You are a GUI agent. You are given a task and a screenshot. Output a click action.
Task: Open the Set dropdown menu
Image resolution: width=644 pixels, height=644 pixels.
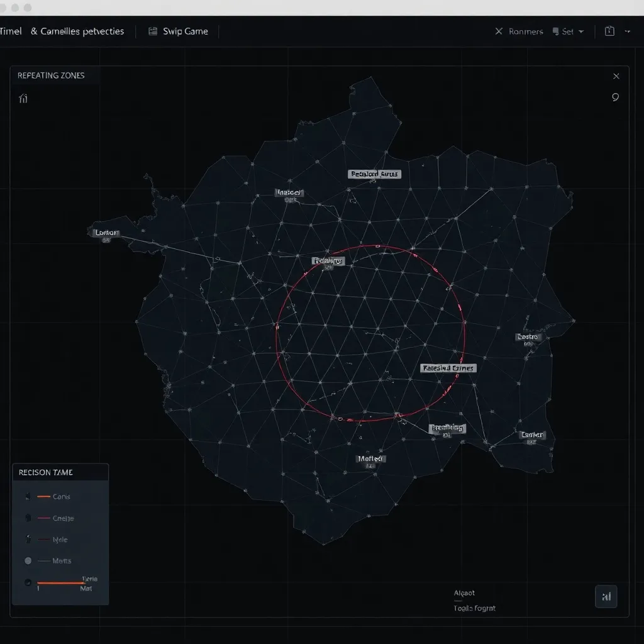pos(580,31)
